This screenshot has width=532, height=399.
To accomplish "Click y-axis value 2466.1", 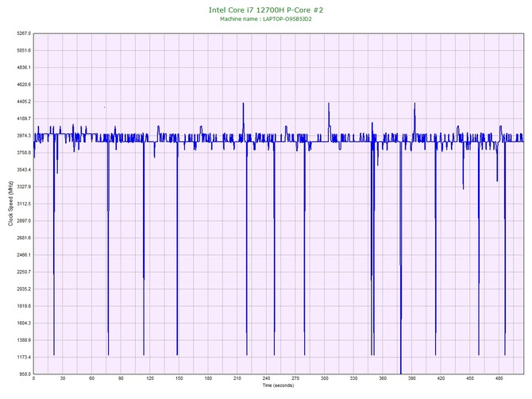I will (23, 255).
